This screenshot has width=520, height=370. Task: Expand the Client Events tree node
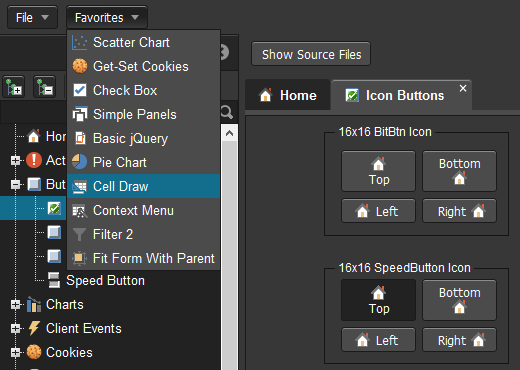click(15, 329)
